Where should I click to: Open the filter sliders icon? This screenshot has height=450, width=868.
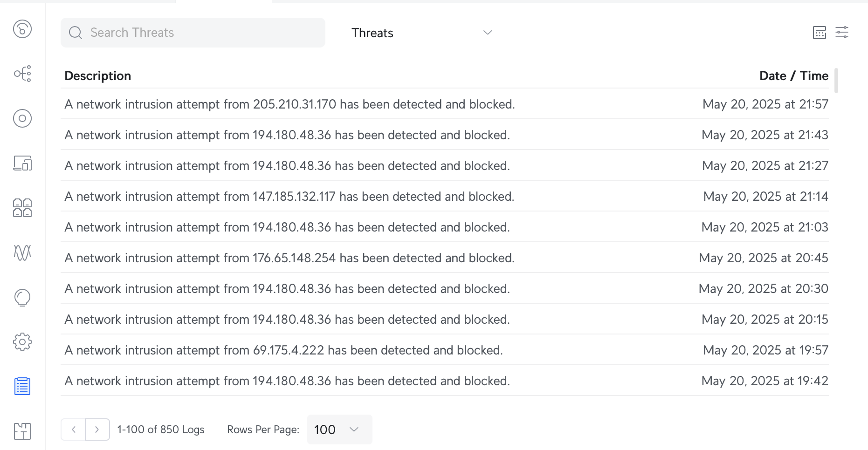click(842, 33)
